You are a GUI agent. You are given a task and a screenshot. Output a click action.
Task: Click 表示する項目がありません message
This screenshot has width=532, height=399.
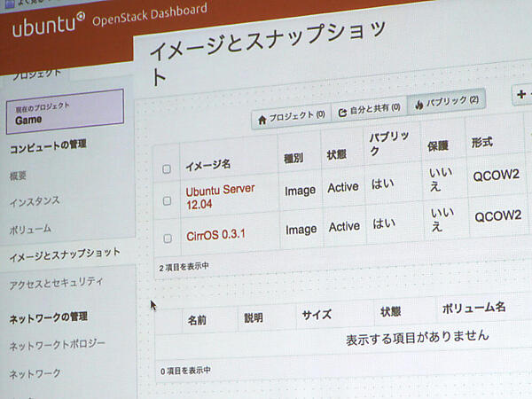418,337
